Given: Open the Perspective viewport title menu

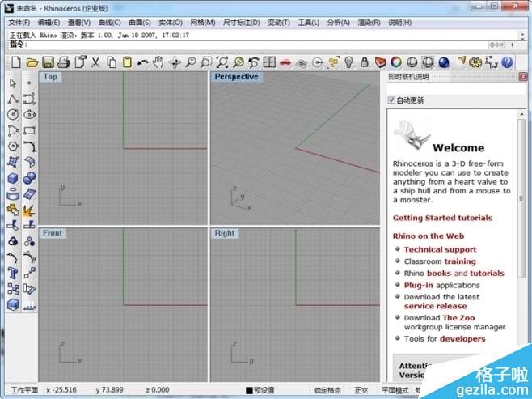Looking at the screenshot, I should [x=236, y=77].
